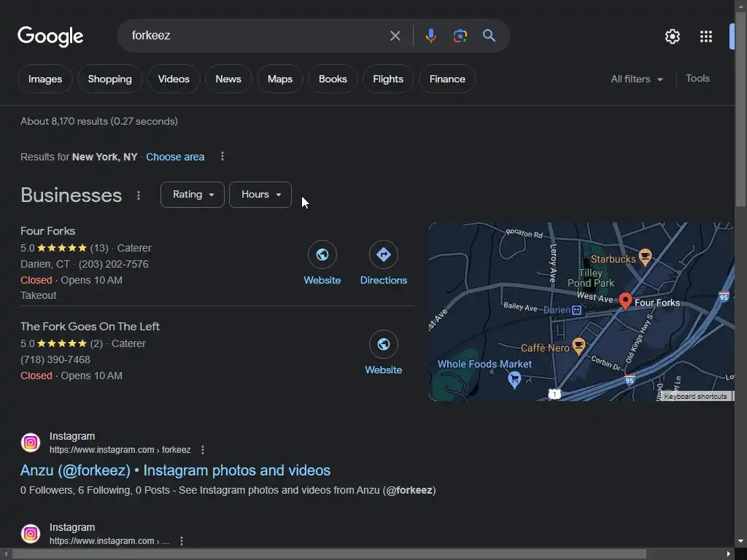Click the second Instagram result's favicon
Image resolution: width=747 pixels, height=560 pixels.
pos(31,533)
